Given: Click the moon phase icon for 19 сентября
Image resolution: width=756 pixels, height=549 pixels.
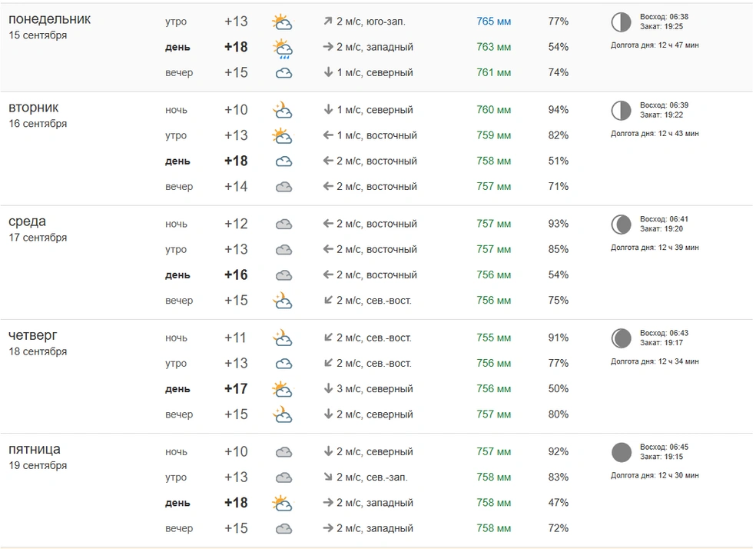Looking at the screenshot, I should point(621,453).
